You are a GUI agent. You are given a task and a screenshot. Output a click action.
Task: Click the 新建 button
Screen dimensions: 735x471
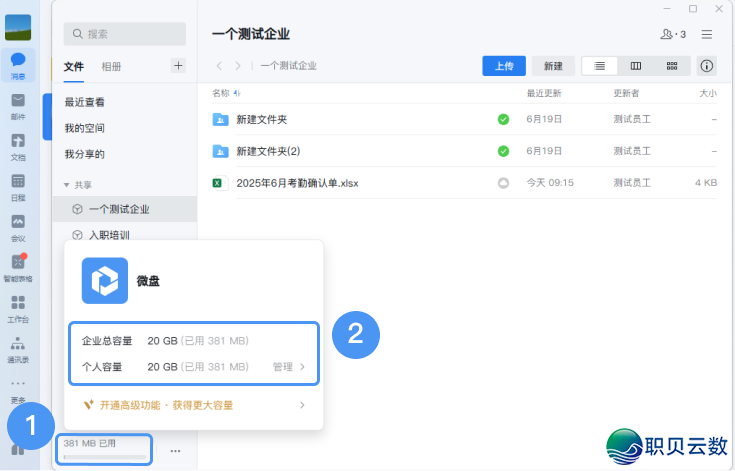pos(553,66)
